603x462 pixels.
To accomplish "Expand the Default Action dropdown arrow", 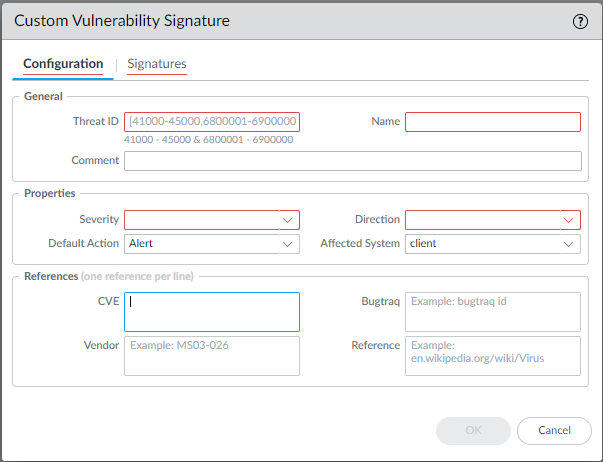I will point(288,244).
